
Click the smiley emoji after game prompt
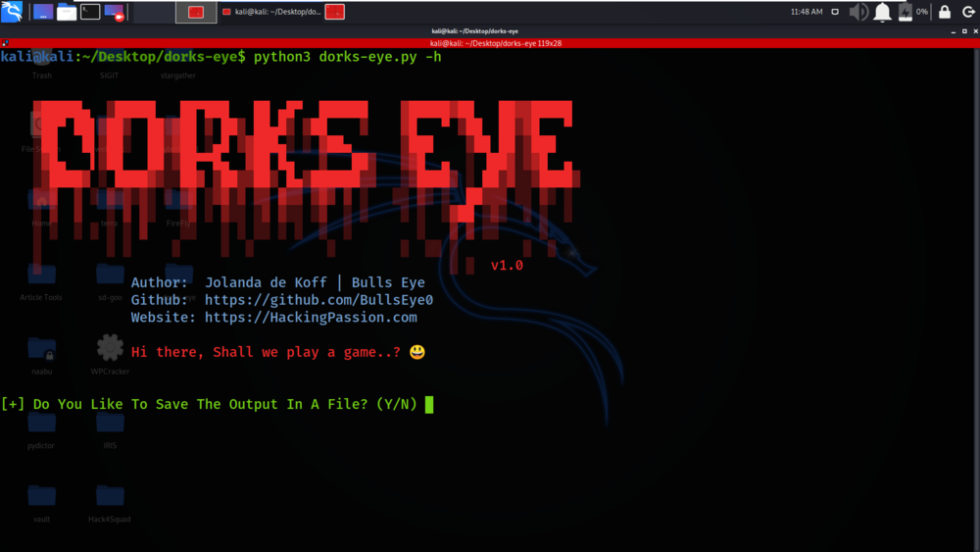[x=417, y=352]
